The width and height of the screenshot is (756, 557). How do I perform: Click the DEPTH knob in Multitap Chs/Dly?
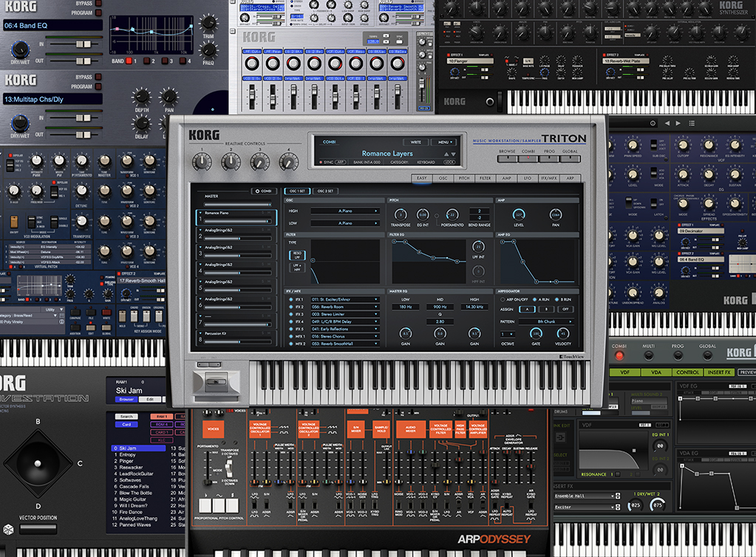coord(141,96)
